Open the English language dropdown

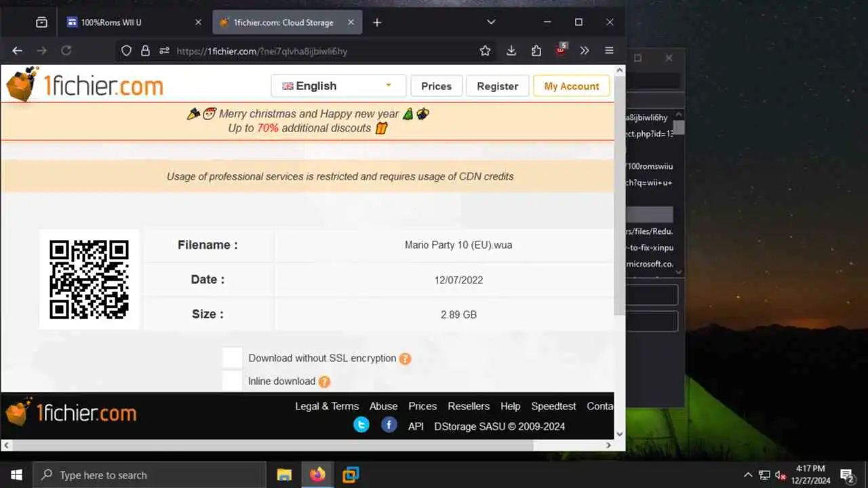coord(338,86)
